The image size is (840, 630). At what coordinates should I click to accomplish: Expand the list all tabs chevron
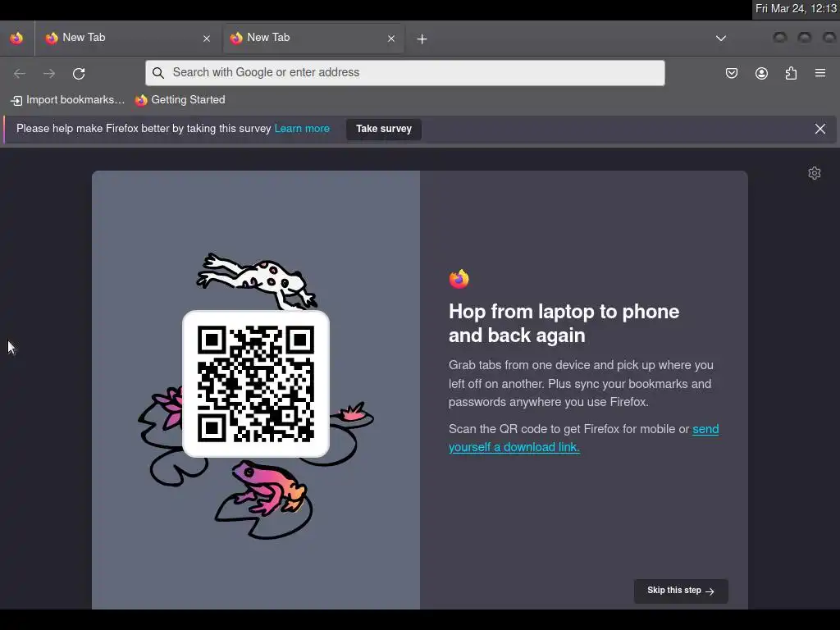point(721,39)
